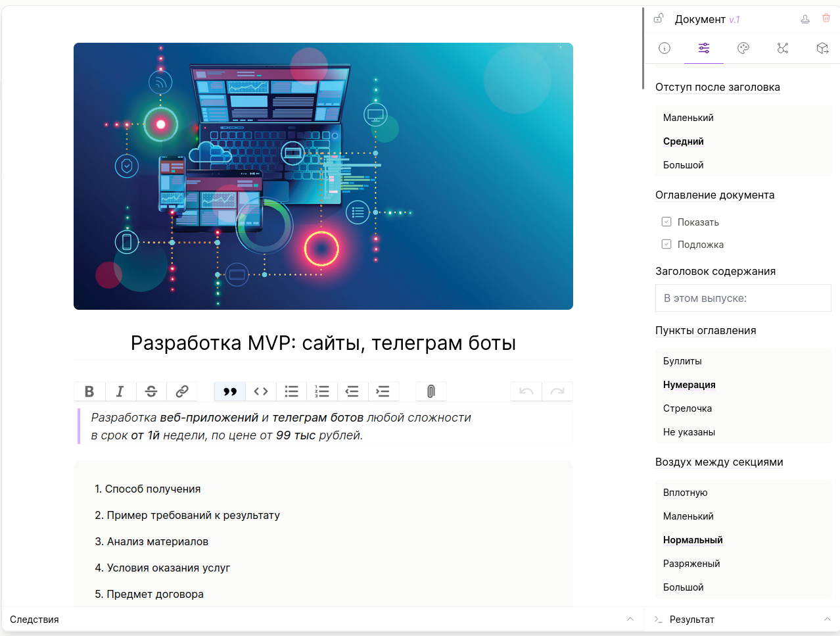Toggle bold formatting in editor toolbar
The width and height of the screenshot is (840, 636).
89,391
